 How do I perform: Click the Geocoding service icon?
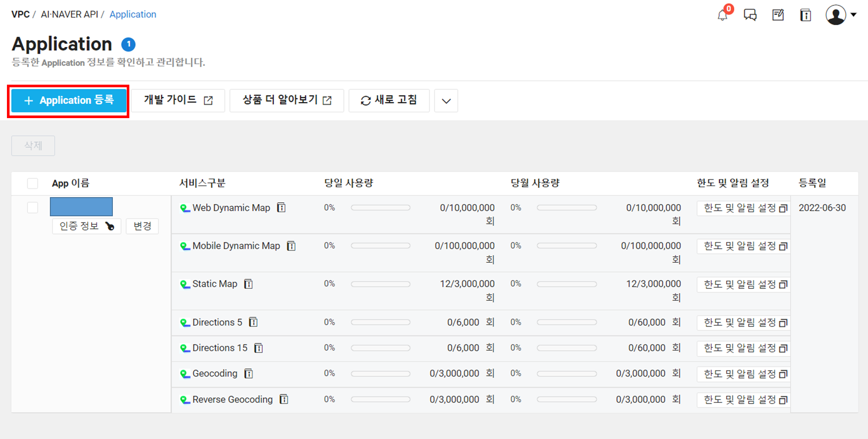(185, 374)
